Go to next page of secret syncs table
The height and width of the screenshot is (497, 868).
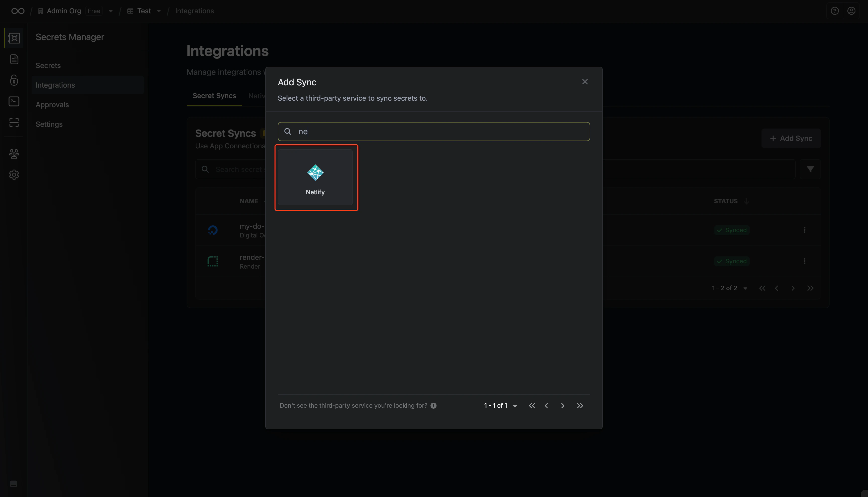pyautogui.click(x=793, y=288)
